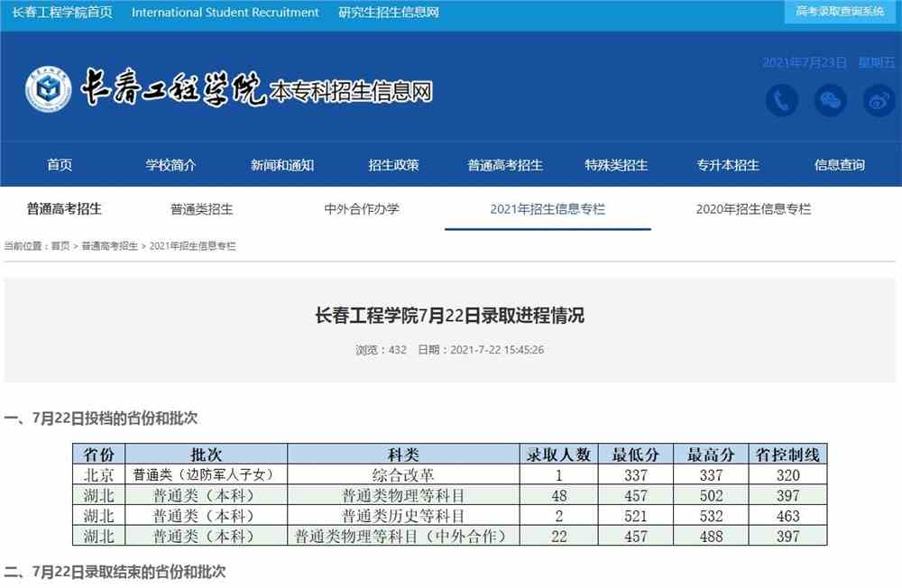Click the 省份 column header
Viewport: 902px width, 588px height.
point(99,455)
